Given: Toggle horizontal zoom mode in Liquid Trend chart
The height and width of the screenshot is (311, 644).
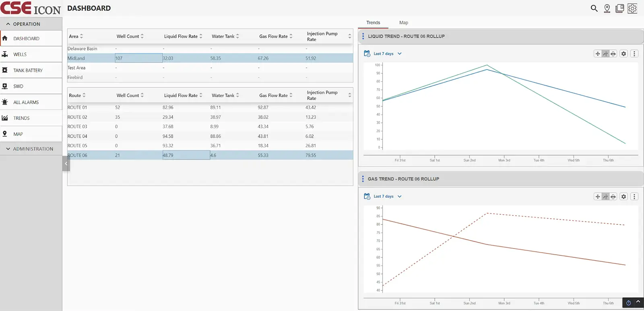Looking at the screenshot, I should click(x=613, y=54).
